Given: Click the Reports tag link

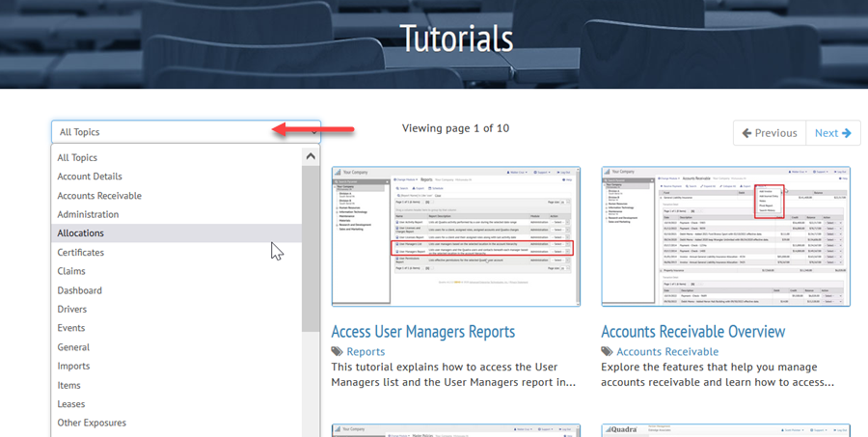Looking at the screenshot, I should 366,352.
